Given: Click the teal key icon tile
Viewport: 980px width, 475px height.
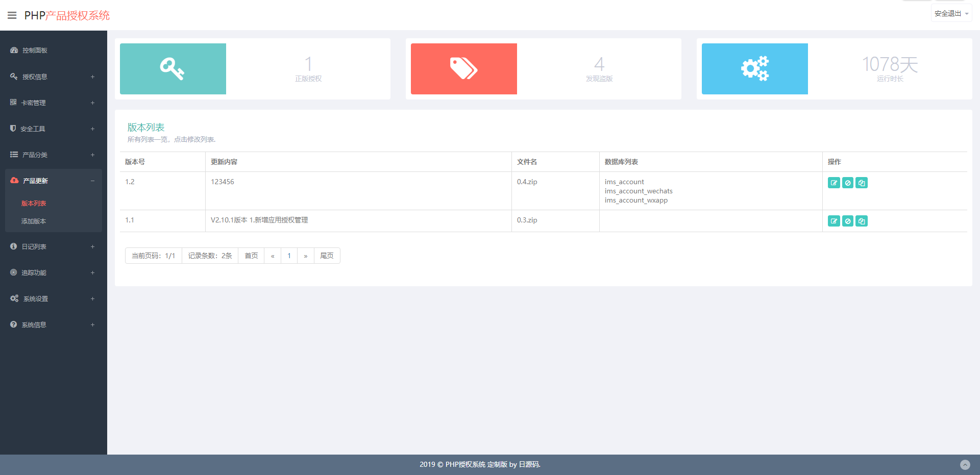Looking at the screenshot, I should pyautogui.click(x=173, y=69).
